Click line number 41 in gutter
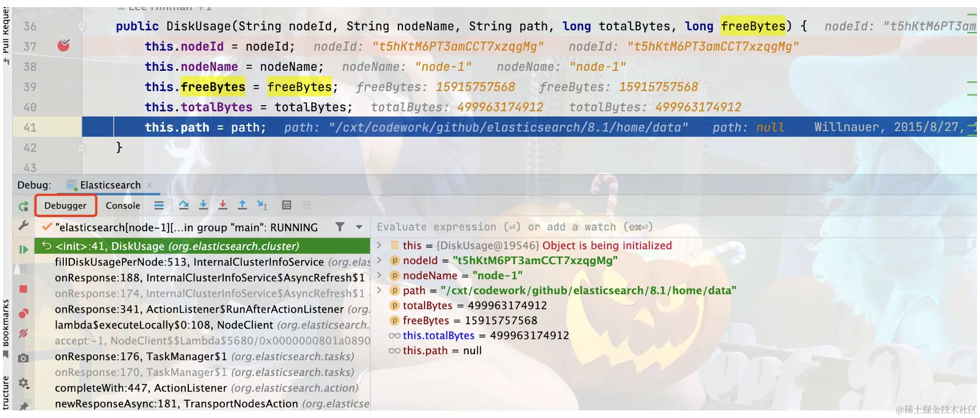980x418 pixels. [30, 128]
